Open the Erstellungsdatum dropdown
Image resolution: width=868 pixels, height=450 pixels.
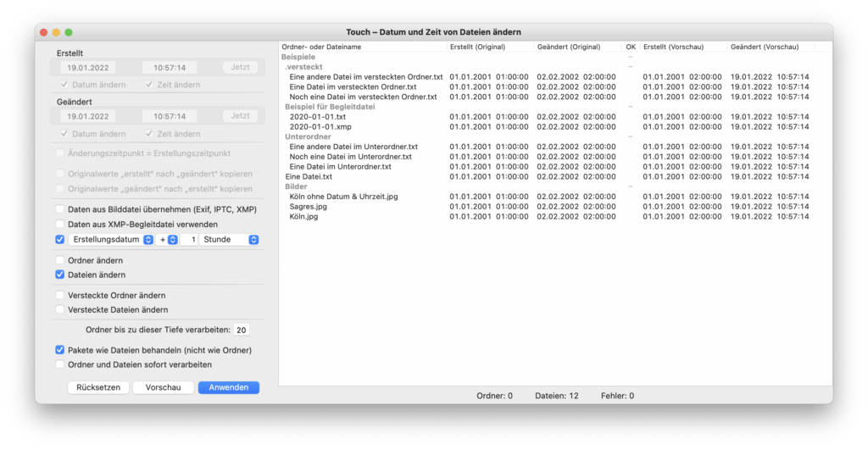(x=111, y=240)
